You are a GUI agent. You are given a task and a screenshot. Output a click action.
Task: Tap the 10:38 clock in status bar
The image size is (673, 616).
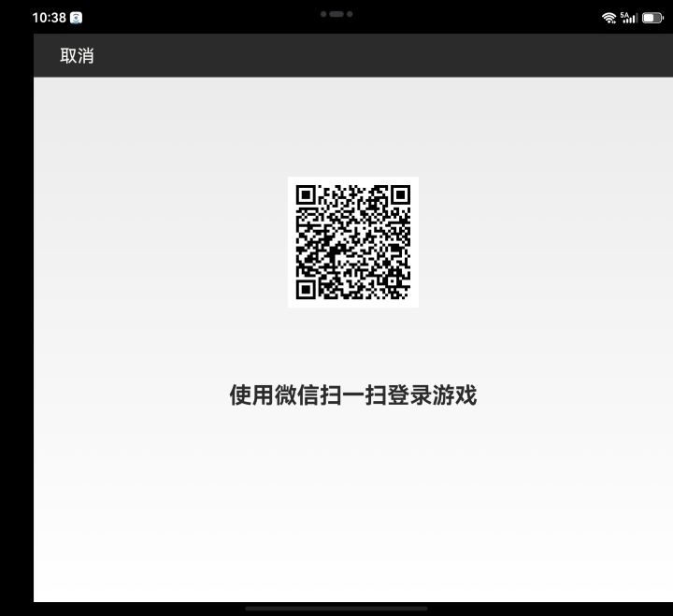coord(49,18)
